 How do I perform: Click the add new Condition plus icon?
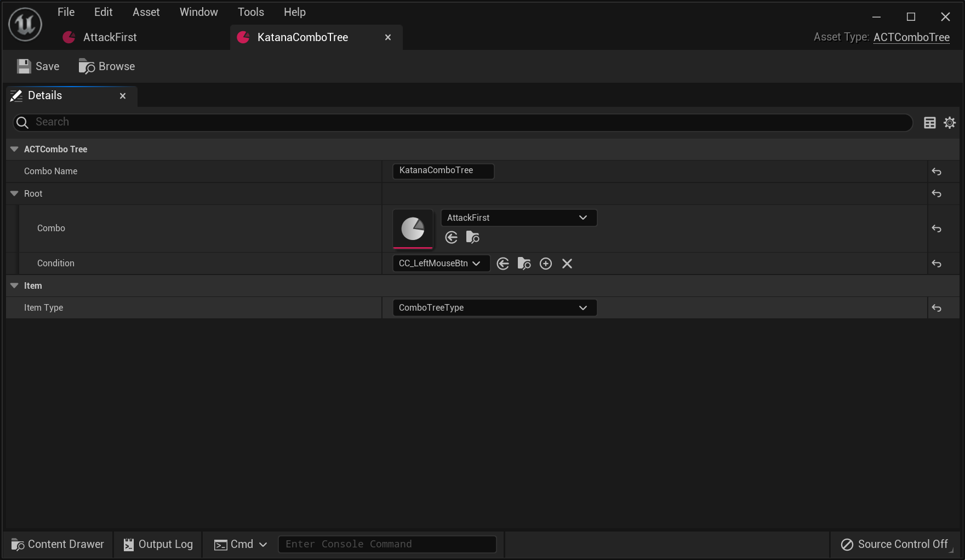tap(546, 264)
